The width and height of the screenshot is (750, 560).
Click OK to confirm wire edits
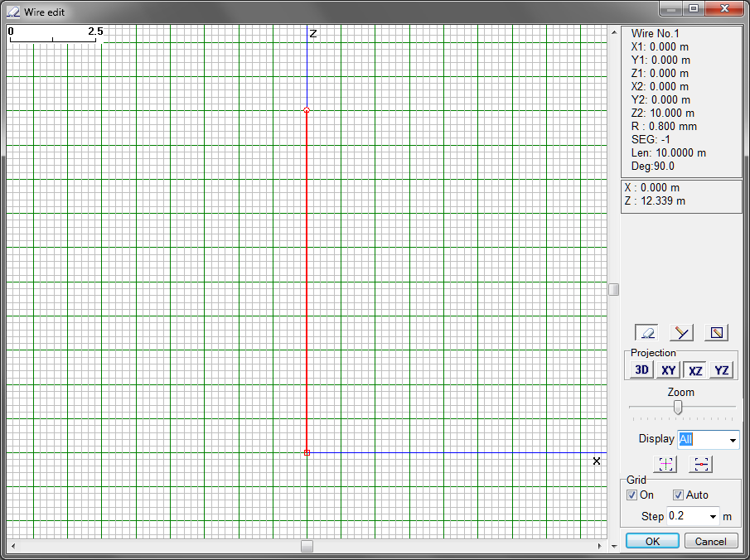click(652, 541)
